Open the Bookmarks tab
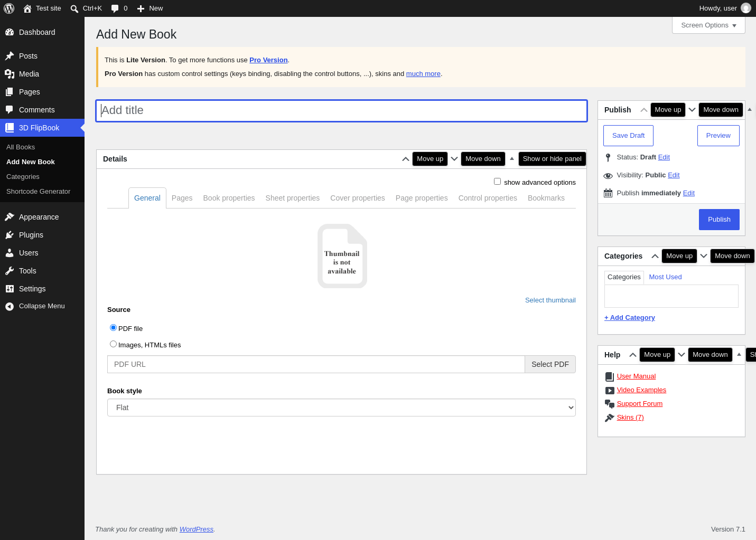 (546, 198)
